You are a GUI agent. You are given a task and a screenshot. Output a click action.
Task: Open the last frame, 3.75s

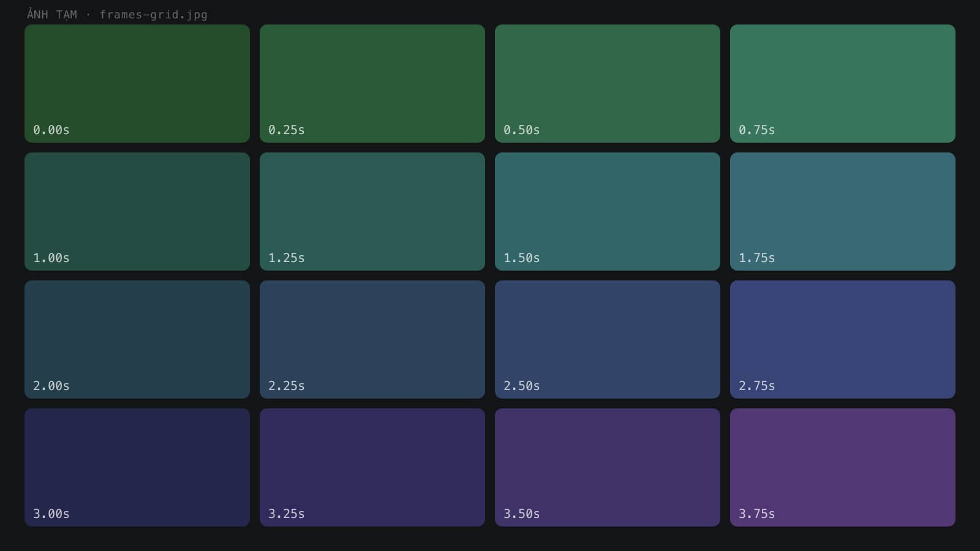pos(843,467)
